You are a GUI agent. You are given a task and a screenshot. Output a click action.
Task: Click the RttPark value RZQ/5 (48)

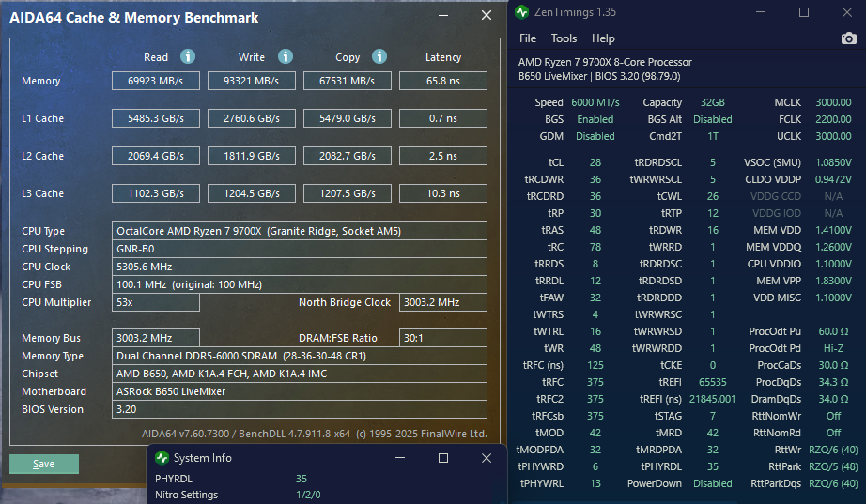coord(833,466)
